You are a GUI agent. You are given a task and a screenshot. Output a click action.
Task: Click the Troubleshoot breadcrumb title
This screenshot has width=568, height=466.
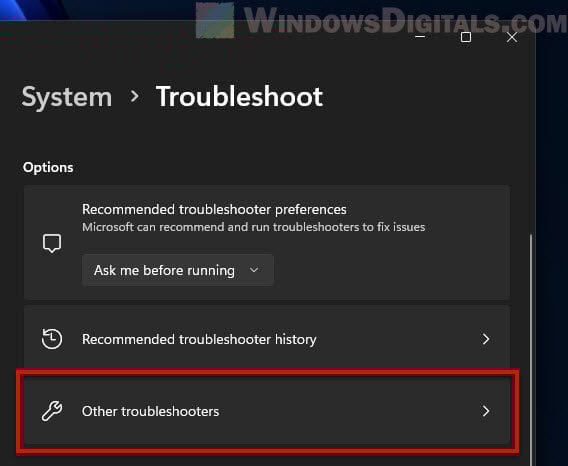[239, 97]
